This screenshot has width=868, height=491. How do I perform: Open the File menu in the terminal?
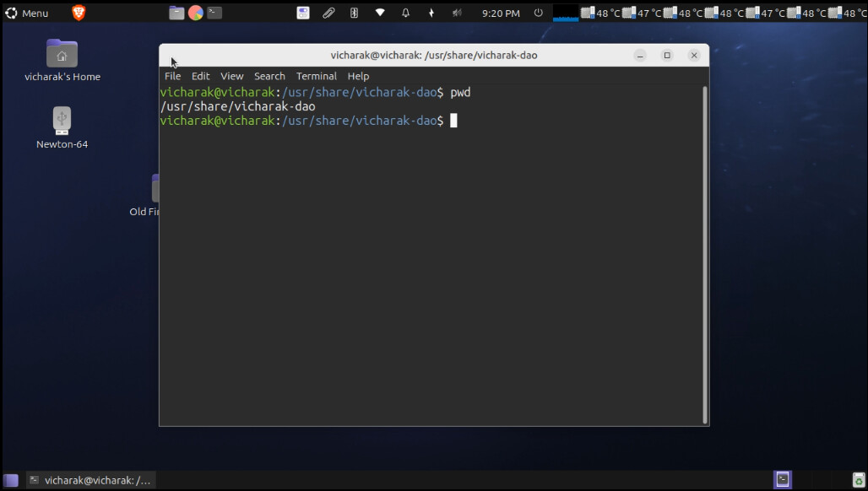[172, 76]
